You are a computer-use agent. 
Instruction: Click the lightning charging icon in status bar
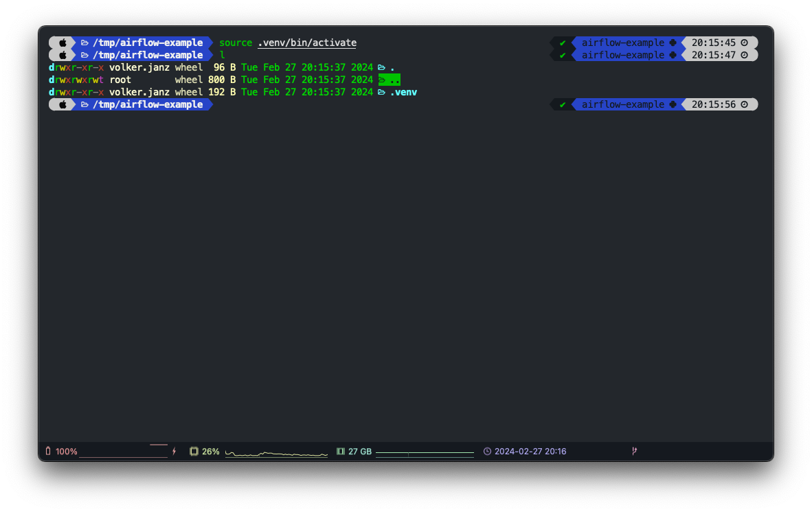(x=174, y=452)
